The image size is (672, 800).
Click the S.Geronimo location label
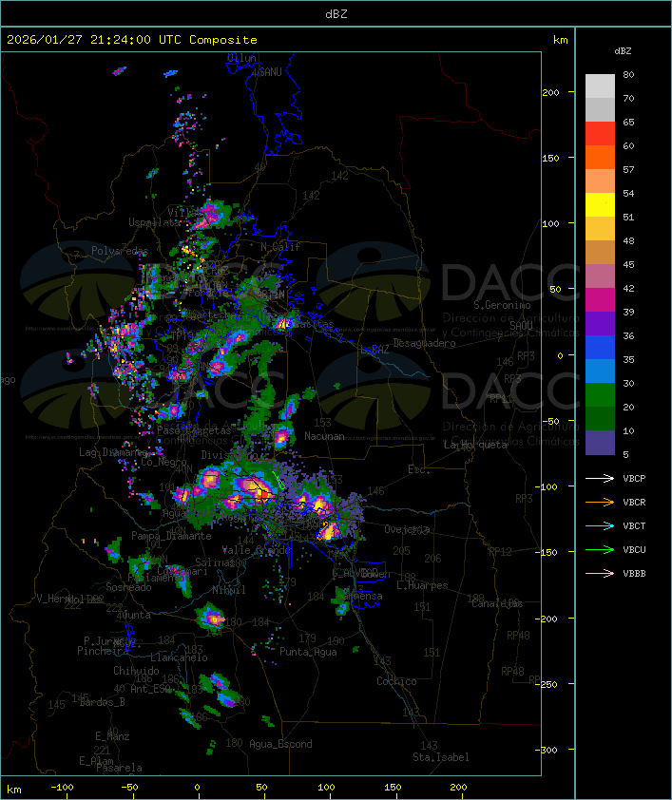[x=500, y=306]
